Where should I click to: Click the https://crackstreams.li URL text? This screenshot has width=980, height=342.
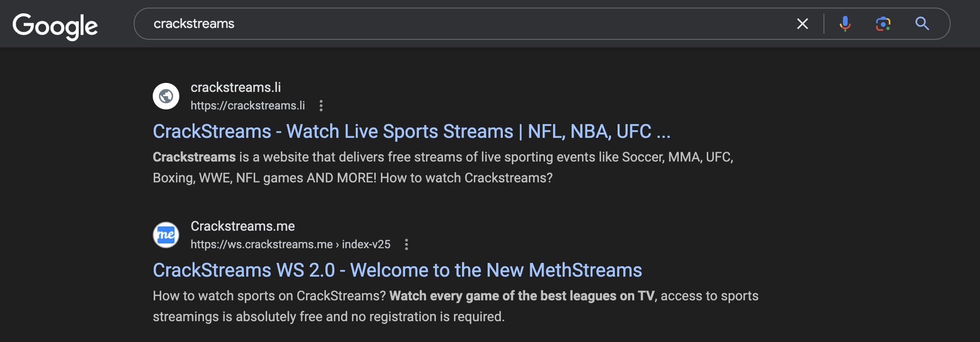pos(248,106)
